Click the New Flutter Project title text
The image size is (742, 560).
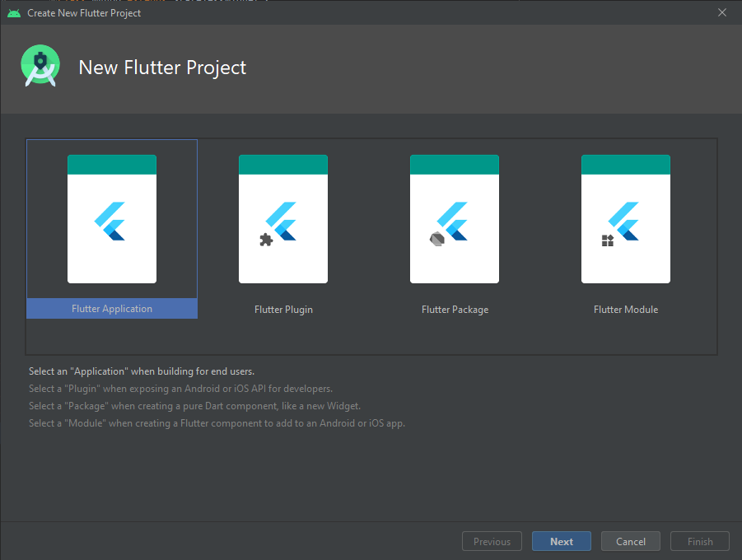point(161,68)
